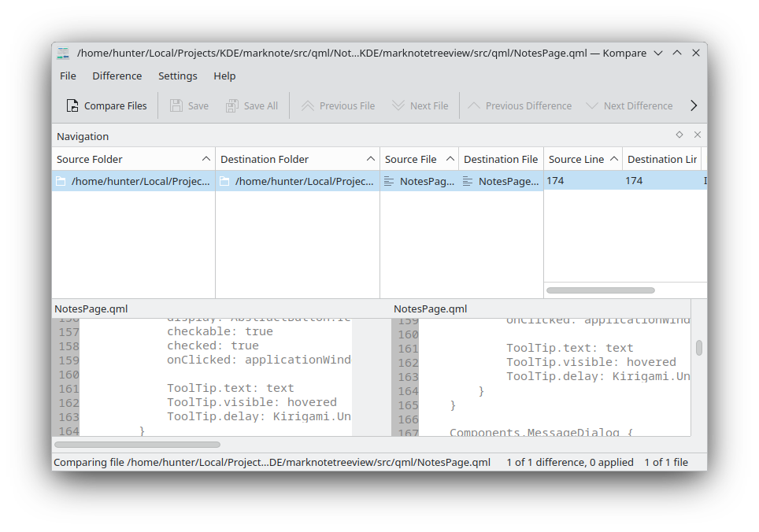Go to Previous File in toolbar
759x532 pixels.
tap(308, 106)
